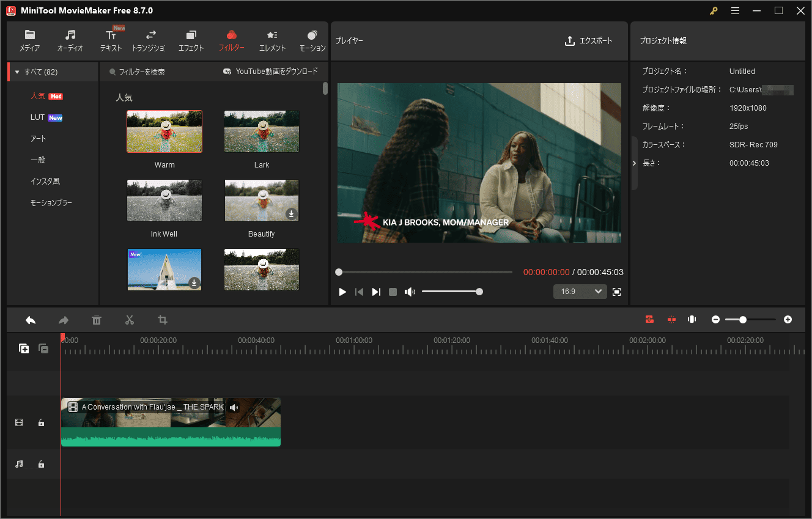Toggle the audio track lock

tap(41, 464)
